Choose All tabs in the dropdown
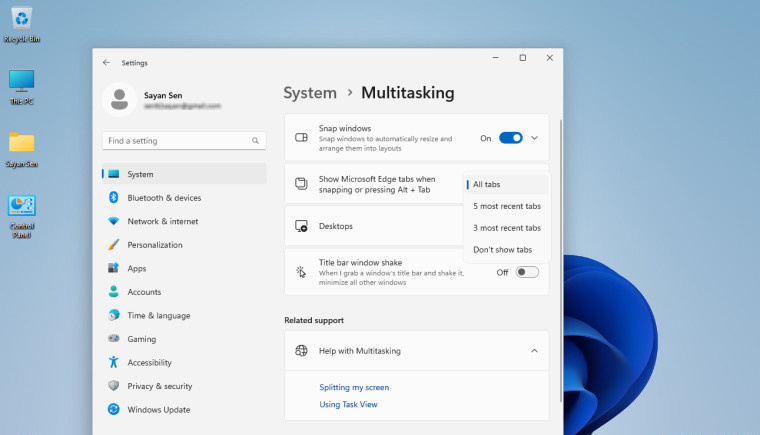 [507, 184]
